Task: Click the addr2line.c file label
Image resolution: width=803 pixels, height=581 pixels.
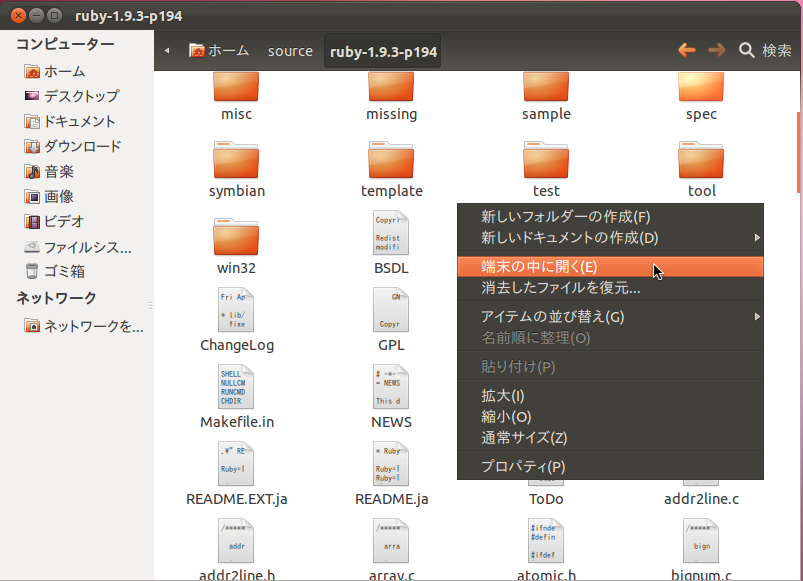Action: coord(701,499)
